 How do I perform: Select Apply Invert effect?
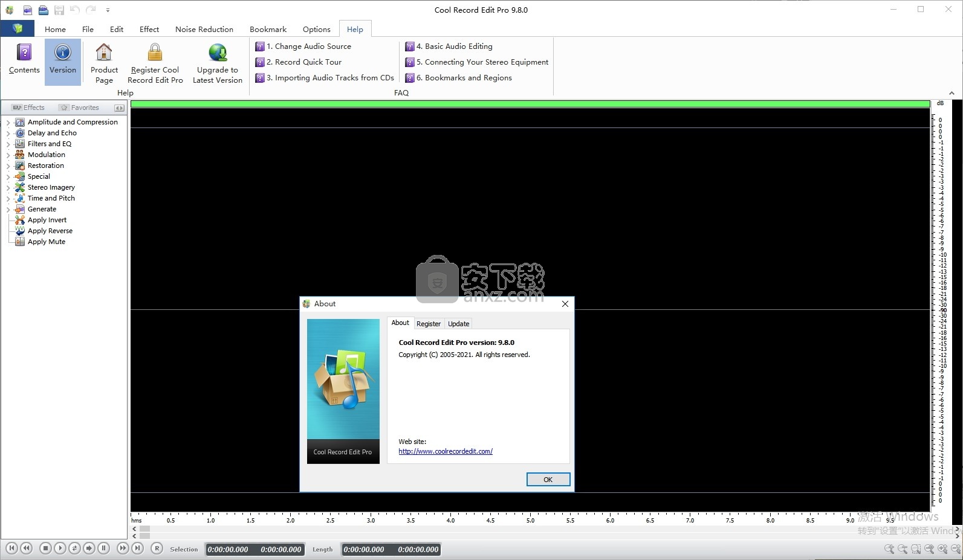[x=47, y=220]
